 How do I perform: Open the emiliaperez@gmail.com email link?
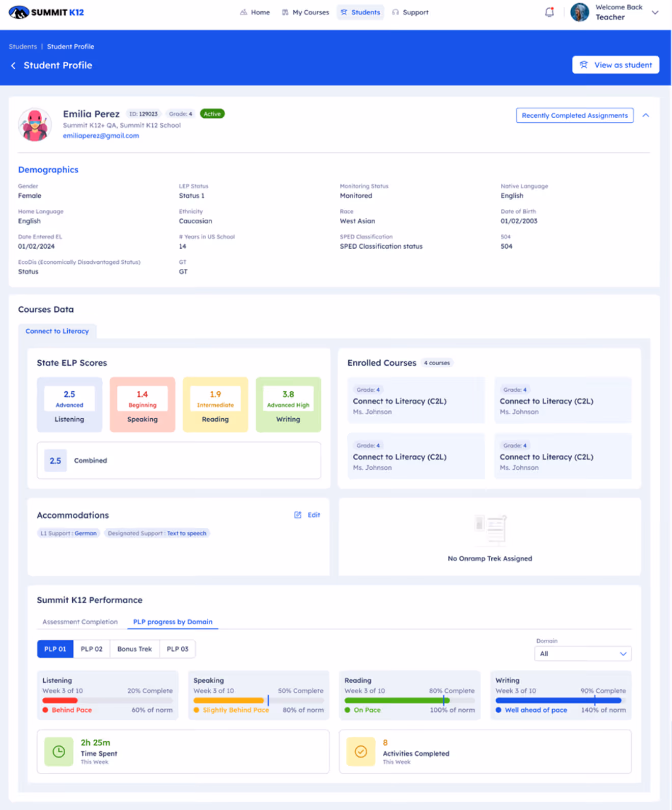(x=101, y=136)
